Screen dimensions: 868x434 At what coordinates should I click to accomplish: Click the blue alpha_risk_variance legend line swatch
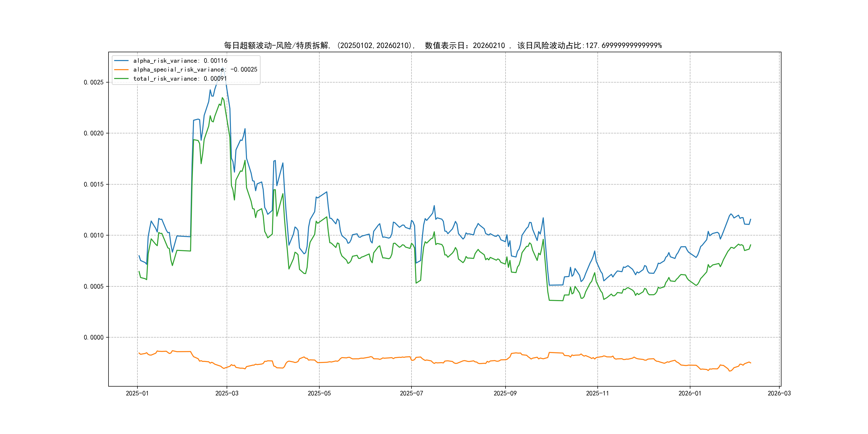(x=121, y=61)
